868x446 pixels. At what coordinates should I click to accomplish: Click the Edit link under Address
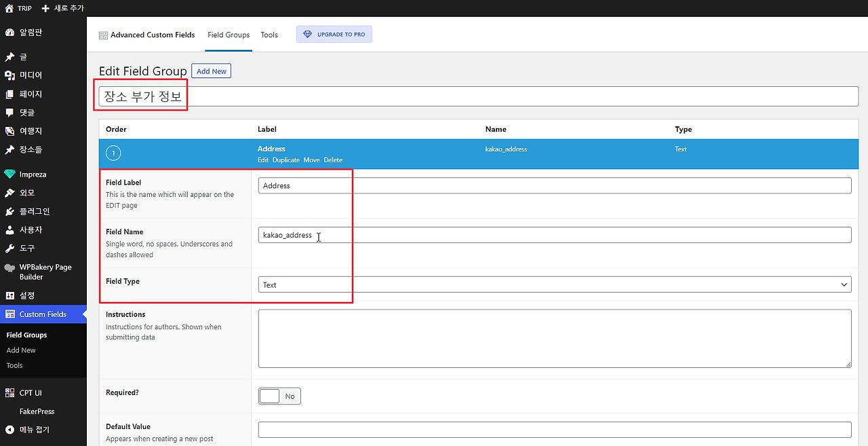tap(263, 160)
